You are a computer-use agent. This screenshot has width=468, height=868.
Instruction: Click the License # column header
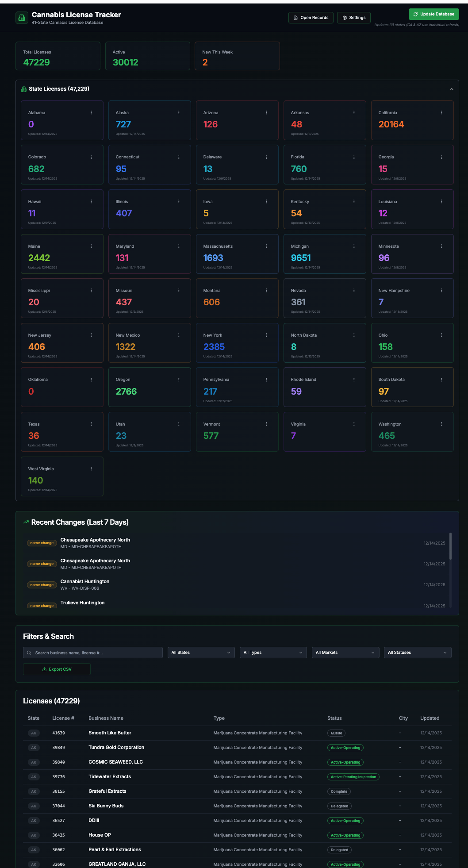pyautogui.click(x=63, y=718)
